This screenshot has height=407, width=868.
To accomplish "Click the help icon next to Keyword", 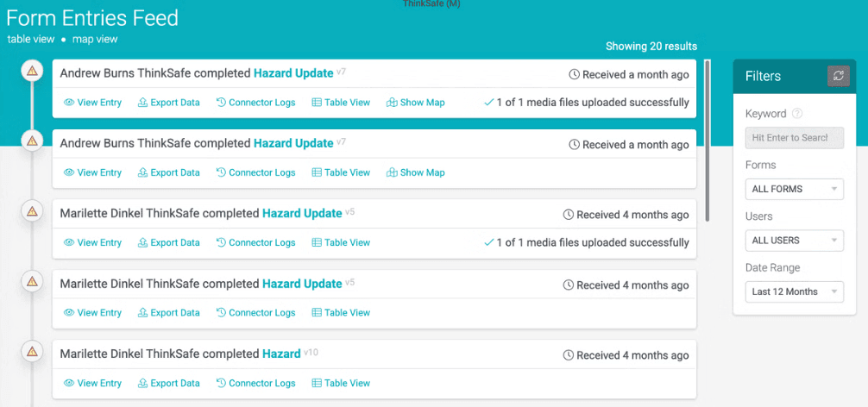I will tap(797, 114).
